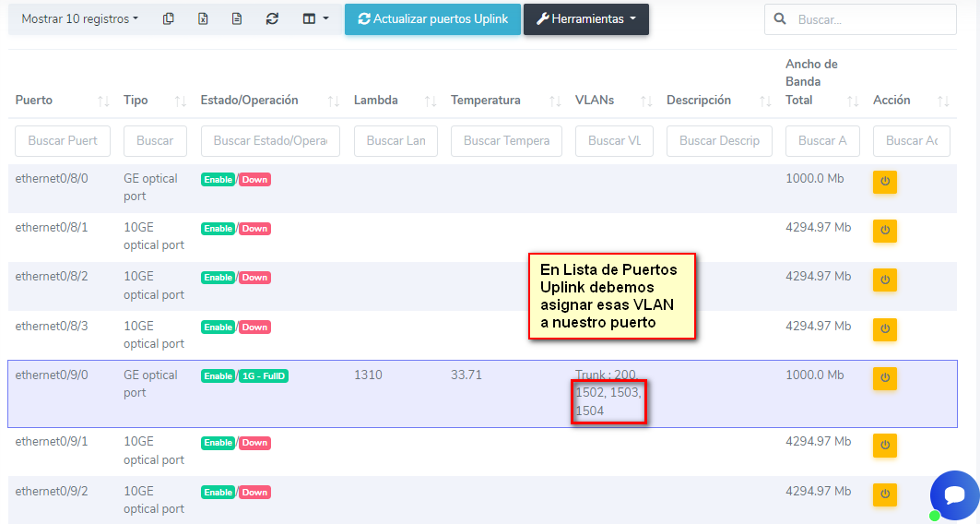Expand the Herramientas dropdown menu
This screenshot has width=980, height=524.
point(585,19)
